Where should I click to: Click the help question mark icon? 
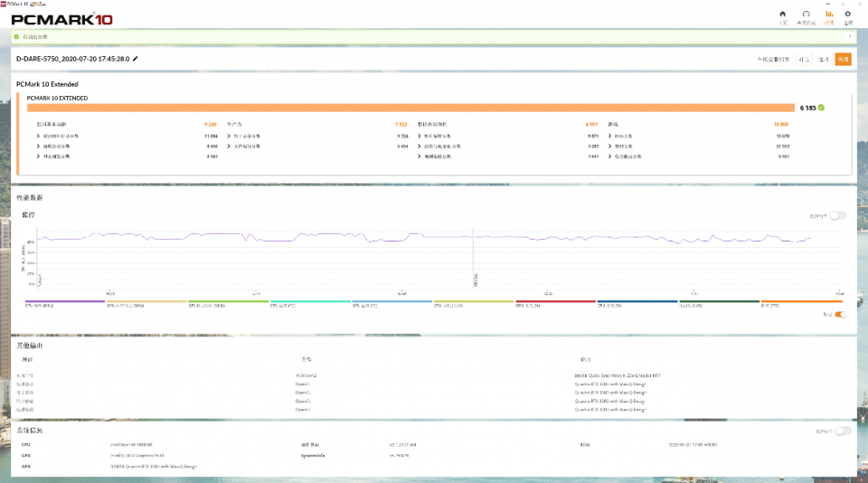[x=850, y=37]
